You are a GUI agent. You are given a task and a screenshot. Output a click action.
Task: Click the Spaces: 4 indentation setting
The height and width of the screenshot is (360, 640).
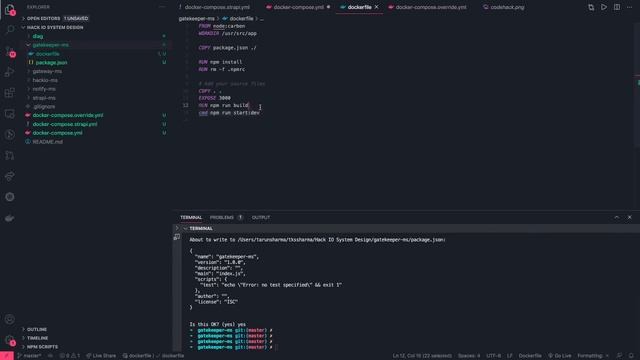(469, 356)
